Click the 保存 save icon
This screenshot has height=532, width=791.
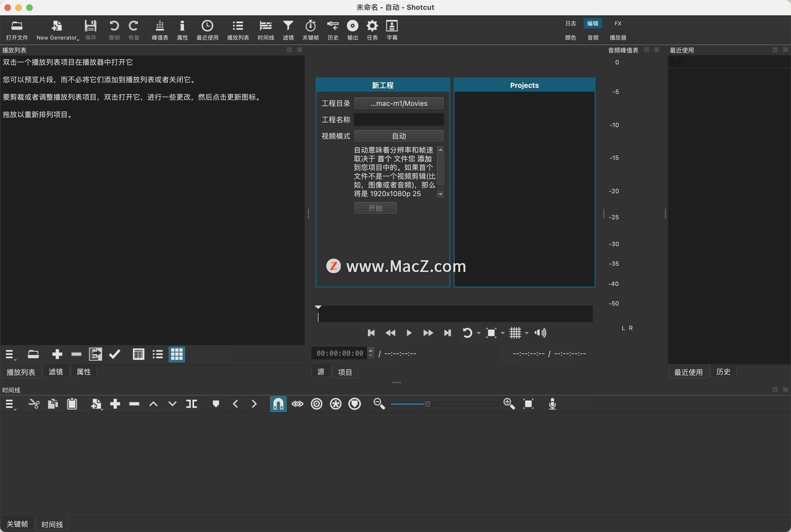[91, 30]
